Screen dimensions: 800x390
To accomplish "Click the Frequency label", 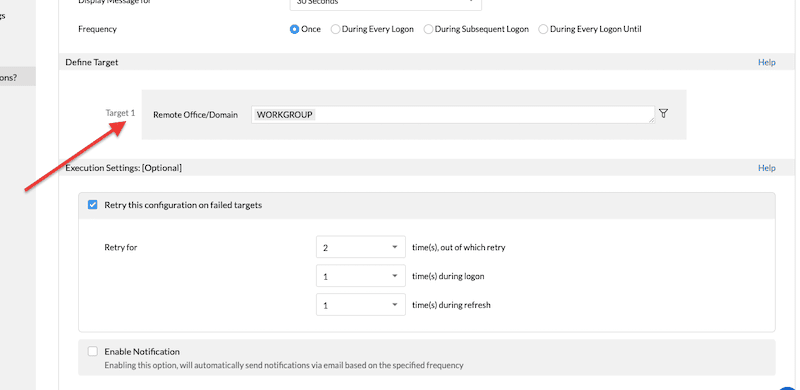I will (97, 29).
